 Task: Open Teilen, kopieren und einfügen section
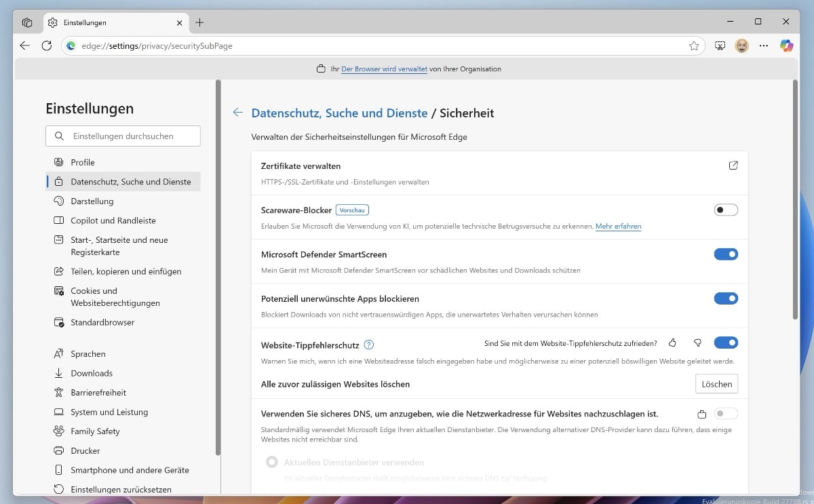[123, 271]
